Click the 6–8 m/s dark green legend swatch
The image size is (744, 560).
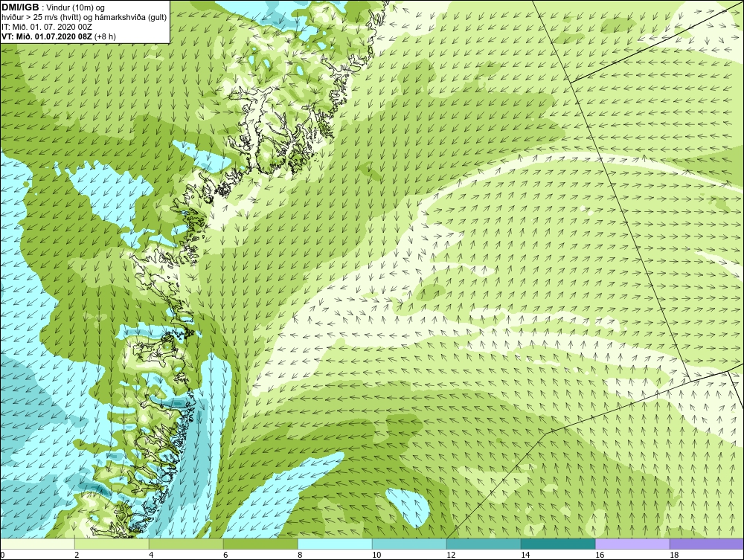[260, 544]
